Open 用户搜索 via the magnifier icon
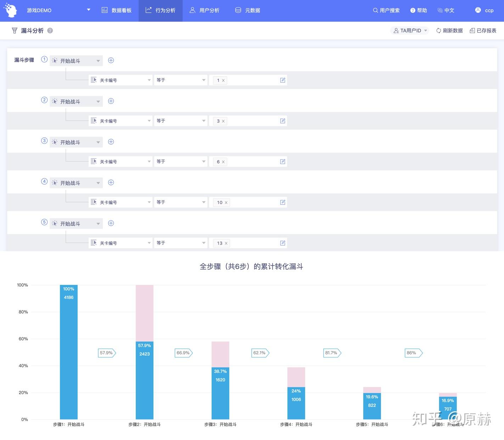The image size is (504, 440). click(x=375, y=10)
